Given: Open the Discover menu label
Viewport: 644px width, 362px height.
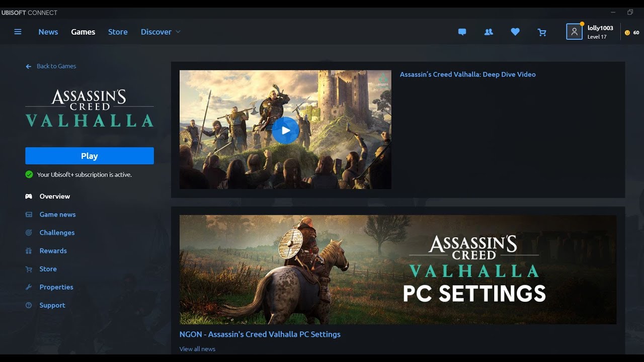Looking at the screenshot, I should click(156, 32).
